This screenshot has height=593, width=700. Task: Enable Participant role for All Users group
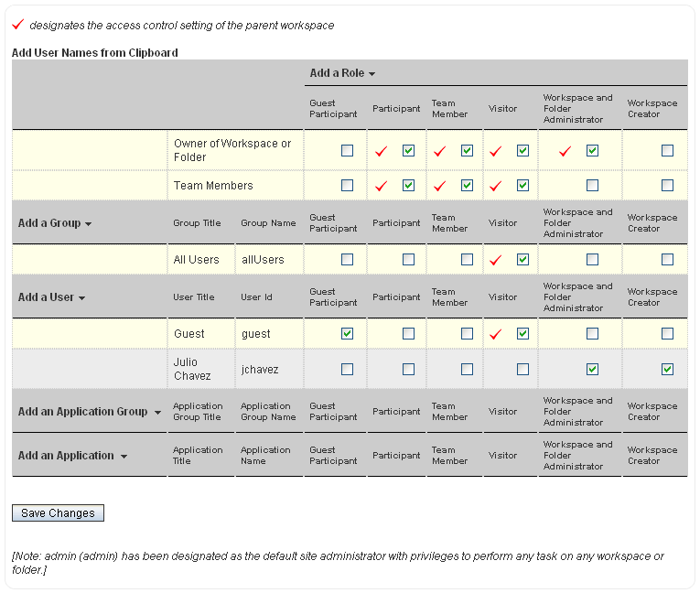(x=408, y=260)
